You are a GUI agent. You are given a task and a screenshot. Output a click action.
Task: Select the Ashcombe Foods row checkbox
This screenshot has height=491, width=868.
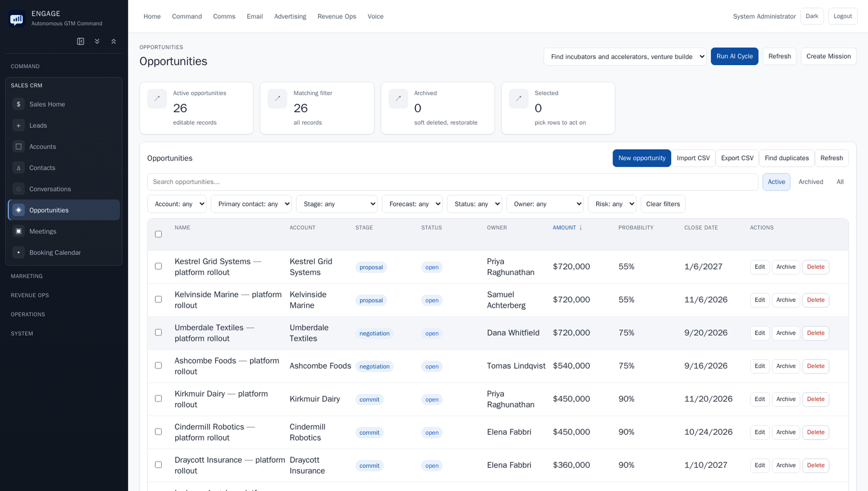coord(158,366)
